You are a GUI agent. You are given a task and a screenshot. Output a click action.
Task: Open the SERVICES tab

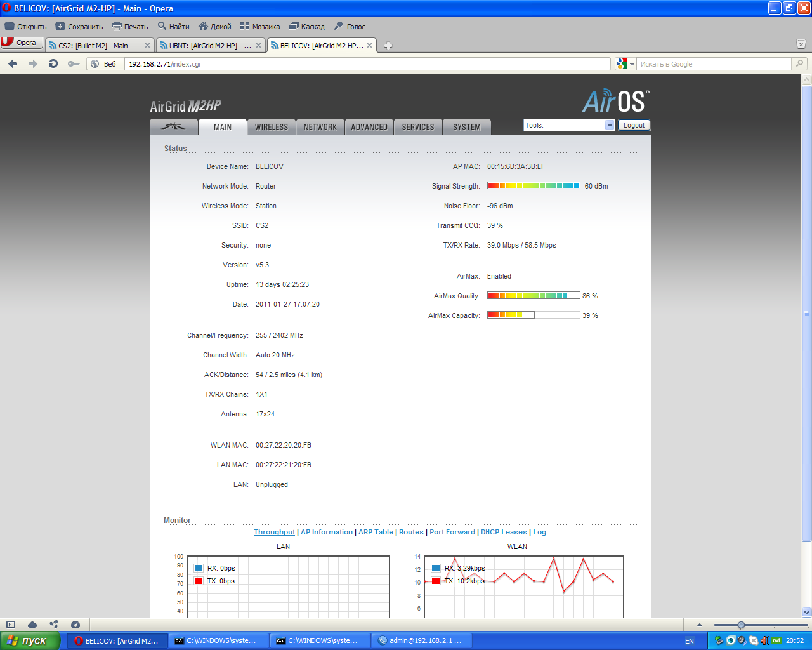418,127
